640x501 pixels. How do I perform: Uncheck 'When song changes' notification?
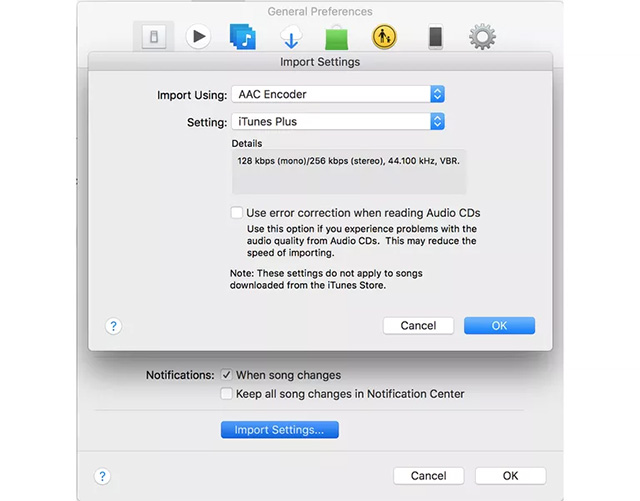[x=227, y=375]
